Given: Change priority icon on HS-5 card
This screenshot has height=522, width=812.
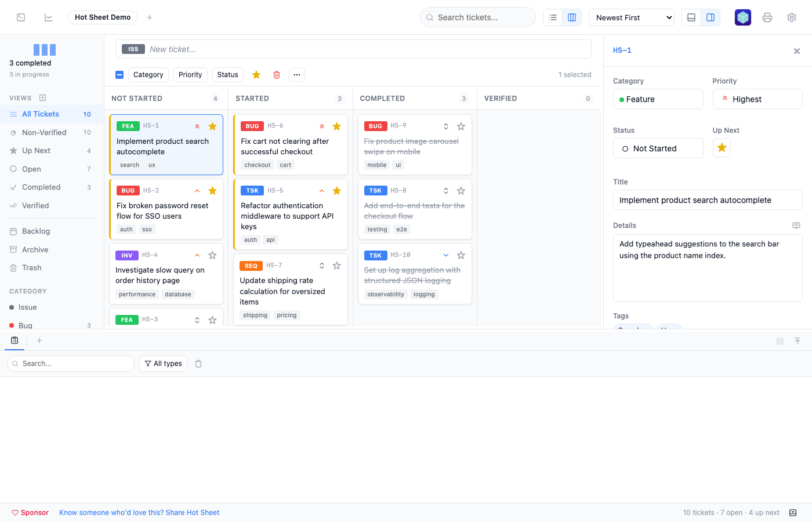Looking at the screenshot, I should (x=322, y=191).
